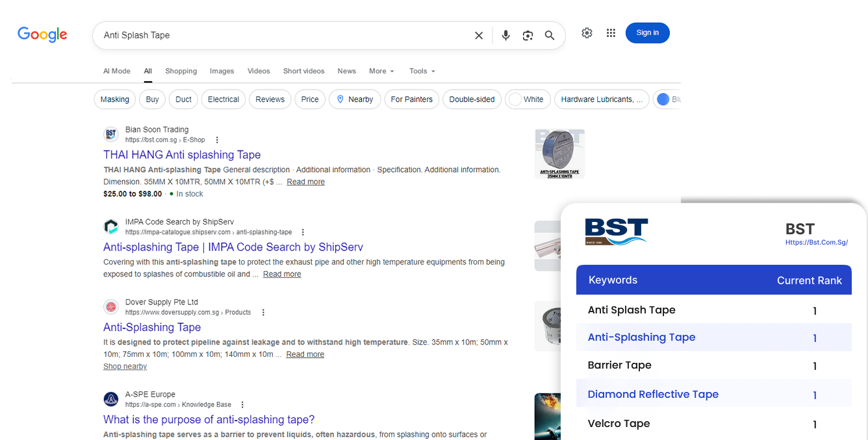The width and height of the screenshot is (868, 440).
Task: Click the Shop nearby link
Action: pyautogui.click(x=125, y=367)
